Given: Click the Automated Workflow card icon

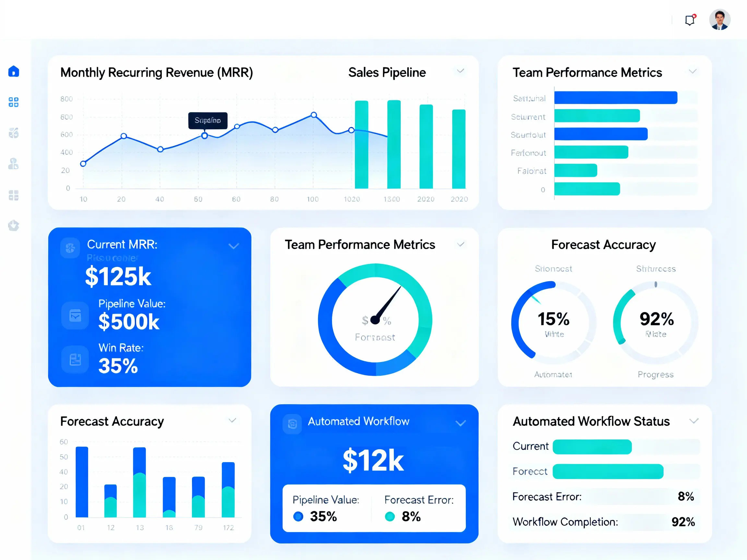Looking at the screenshot, I should 292,423.
